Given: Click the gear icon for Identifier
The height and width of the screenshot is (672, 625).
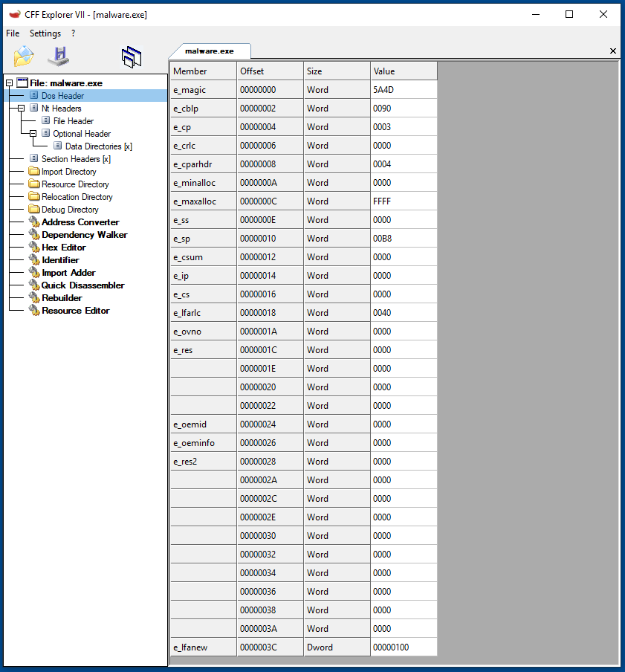Looking at the screenshot, I should pyautogui.click(x=34, y=259).
